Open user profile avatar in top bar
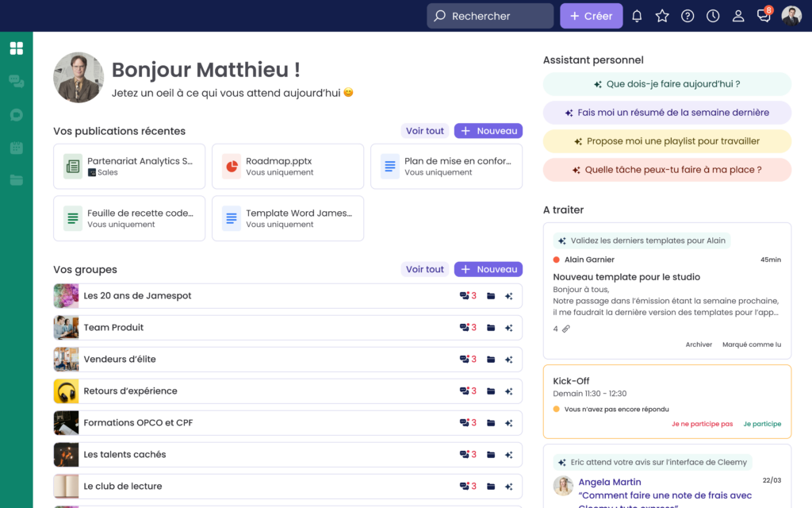812x508 pixels. (x=791, y=16)
